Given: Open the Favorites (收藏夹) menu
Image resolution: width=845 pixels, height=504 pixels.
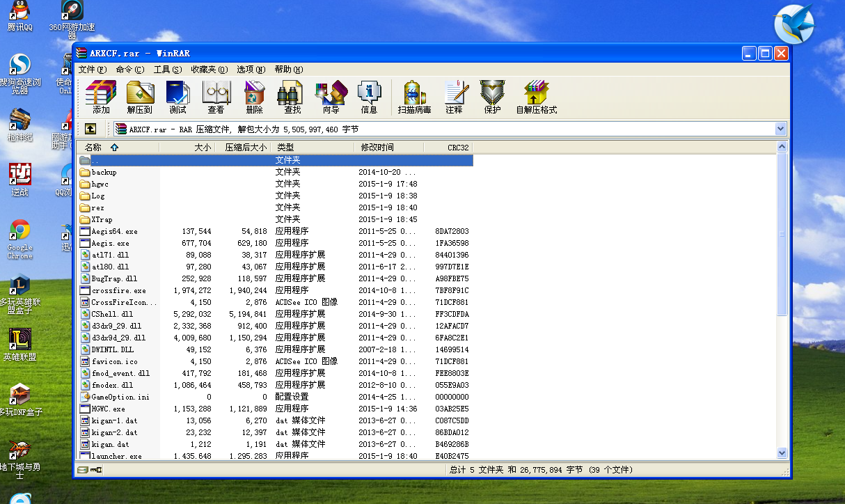Looking at the screenshot, I should pyautogui.click(x=209, y=70).
